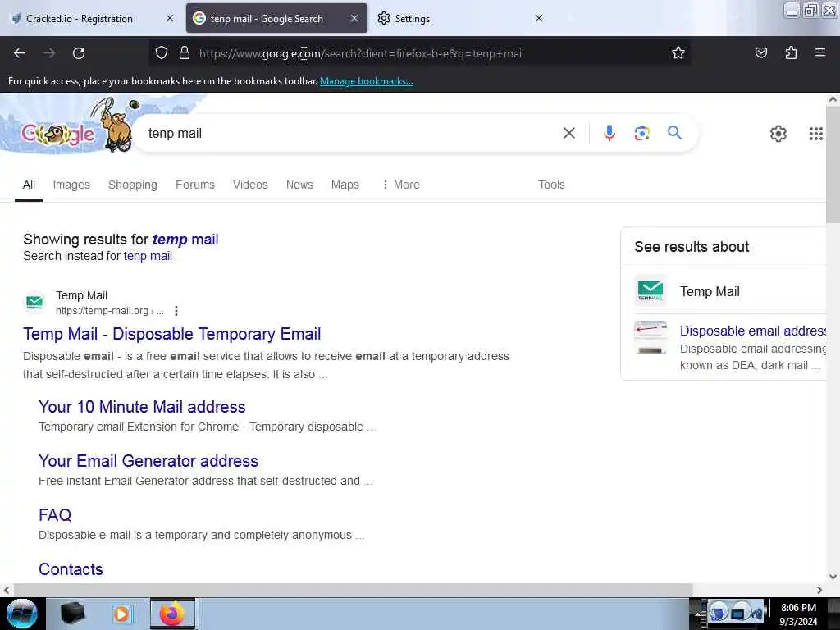Viewport: 840px width, 630px height.
Task: Expand the More search categories menu
Action: tap(400, 185)
